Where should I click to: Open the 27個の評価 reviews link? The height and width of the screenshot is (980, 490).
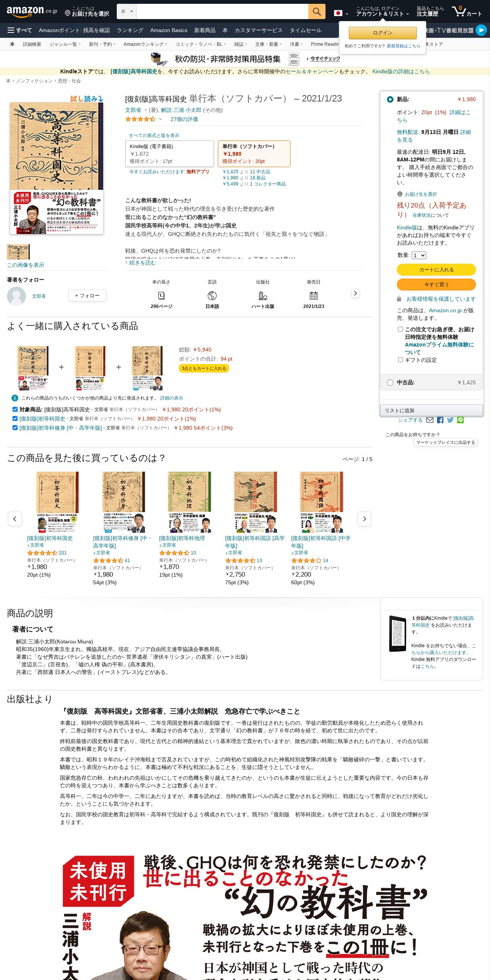coord(184,119)
